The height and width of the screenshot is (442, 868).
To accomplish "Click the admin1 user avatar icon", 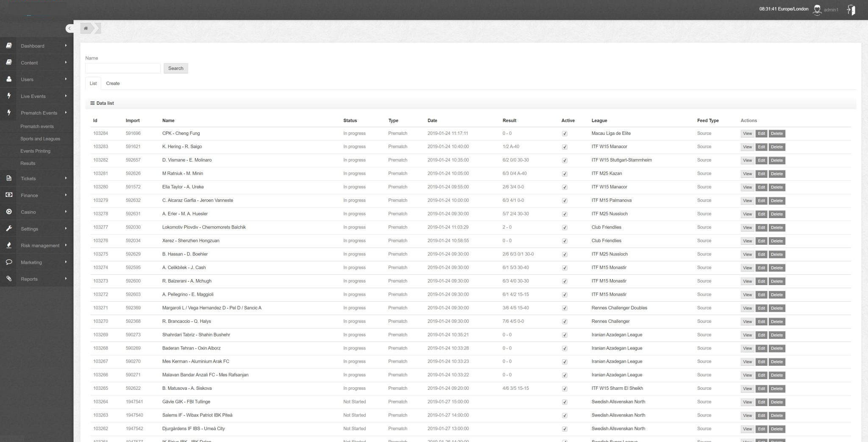I will point(817,10).
